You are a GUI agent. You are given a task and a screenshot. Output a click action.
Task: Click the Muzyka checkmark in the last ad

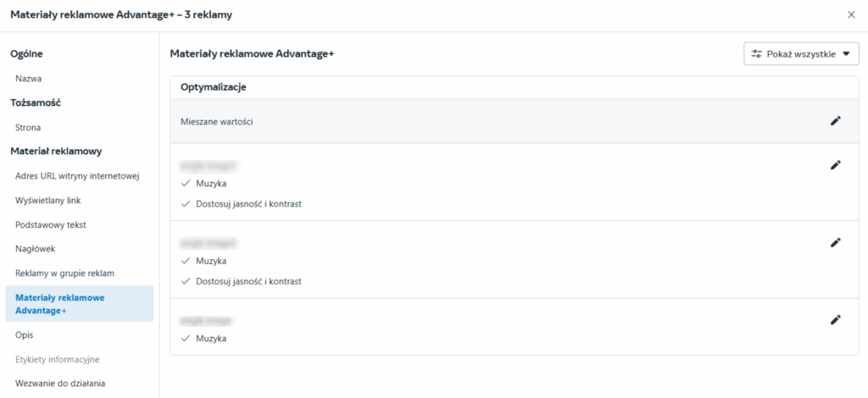point(185,339)
